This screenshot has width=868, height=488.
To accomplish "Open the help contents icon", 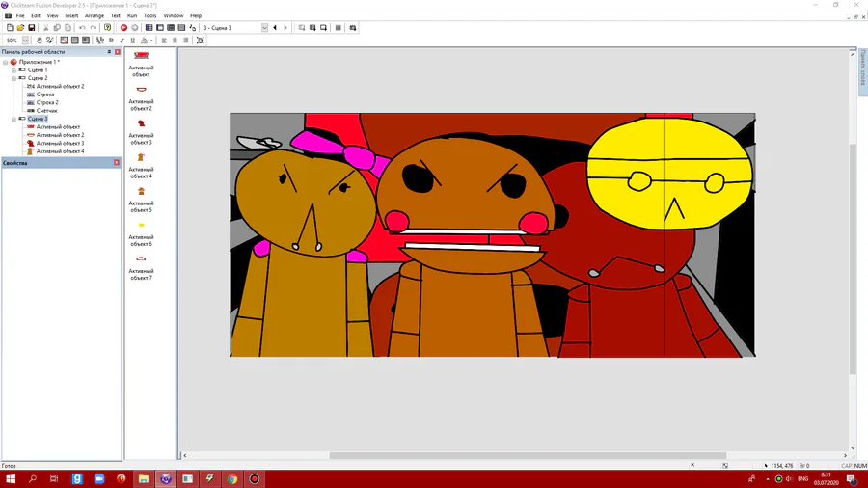I will click(107, 28).
